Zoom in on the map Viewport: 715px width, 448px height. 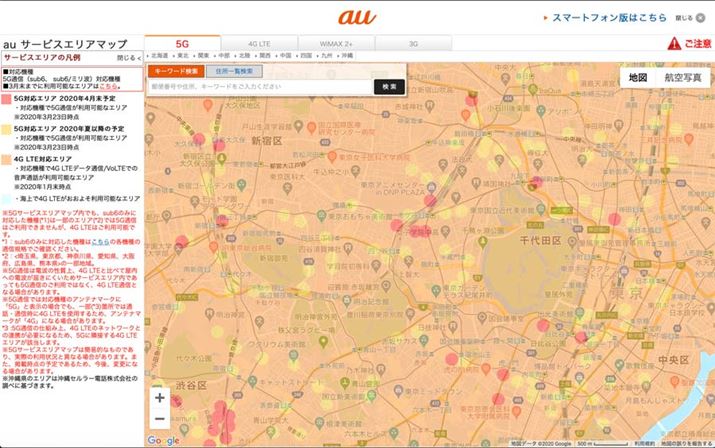pos(160,397)
